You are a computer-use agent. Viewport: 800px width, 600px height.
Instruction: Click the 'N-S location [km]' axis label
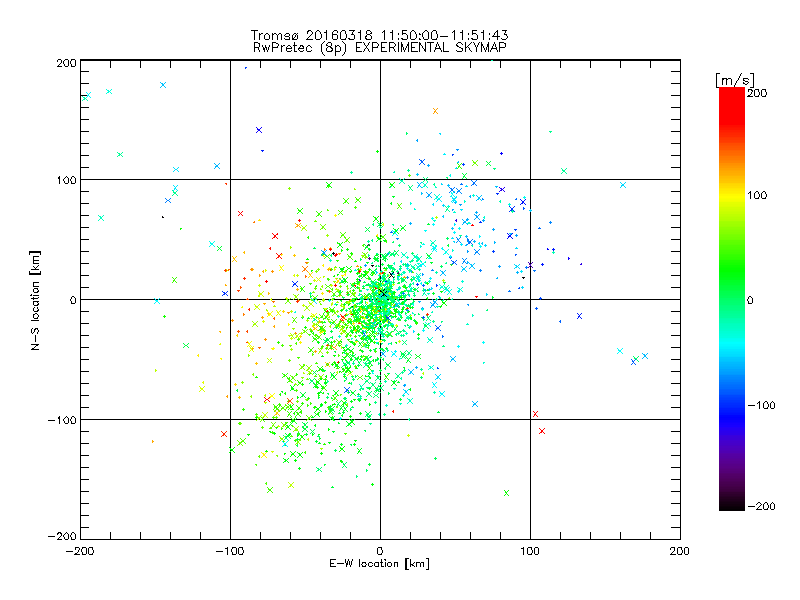pyautogui.click(x=35, y=300)
